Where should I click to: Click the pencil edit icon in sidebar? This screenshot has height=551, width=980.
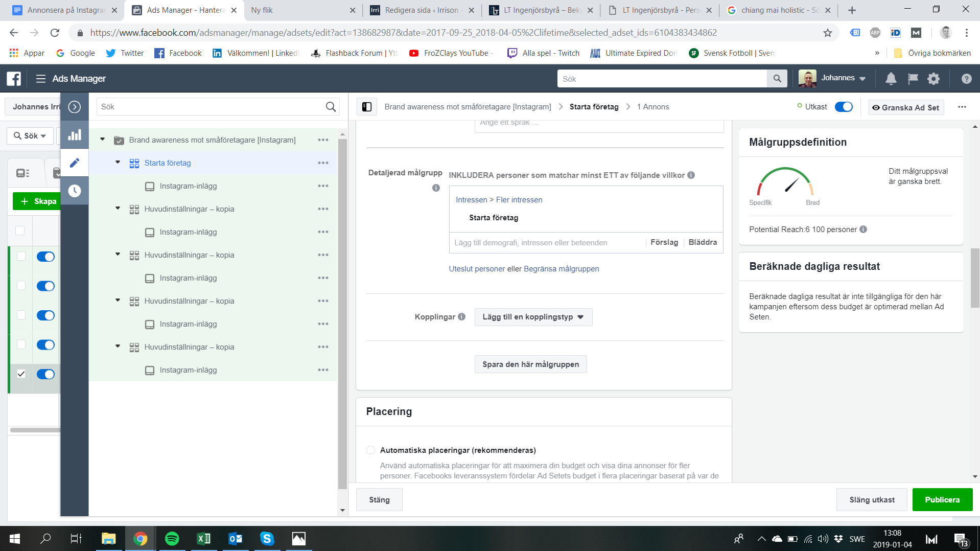click(x=75, y=163)
